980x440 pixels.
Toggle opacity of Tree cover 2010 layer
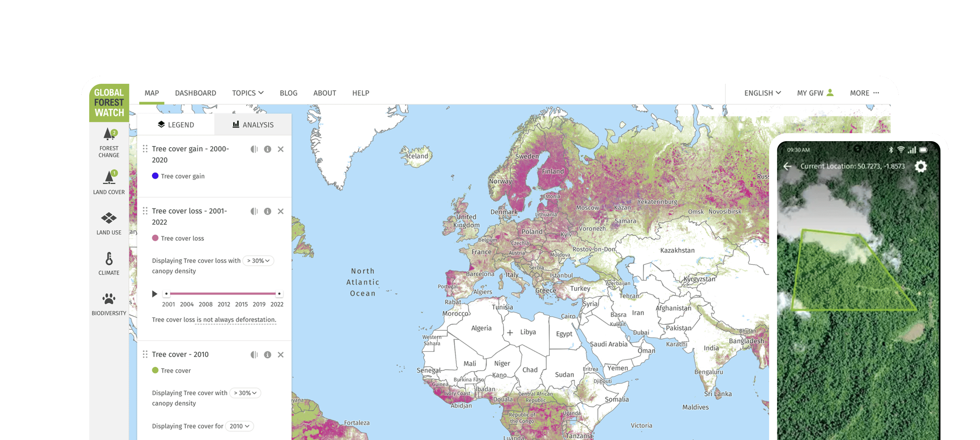(254, 354)
